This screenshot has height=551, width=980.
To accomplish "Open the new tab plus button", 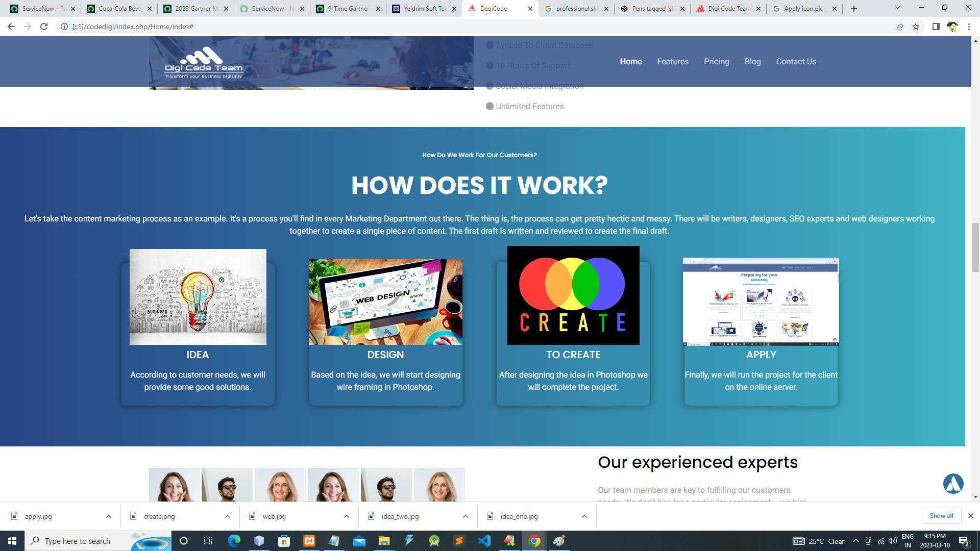I will coord(854,9).
